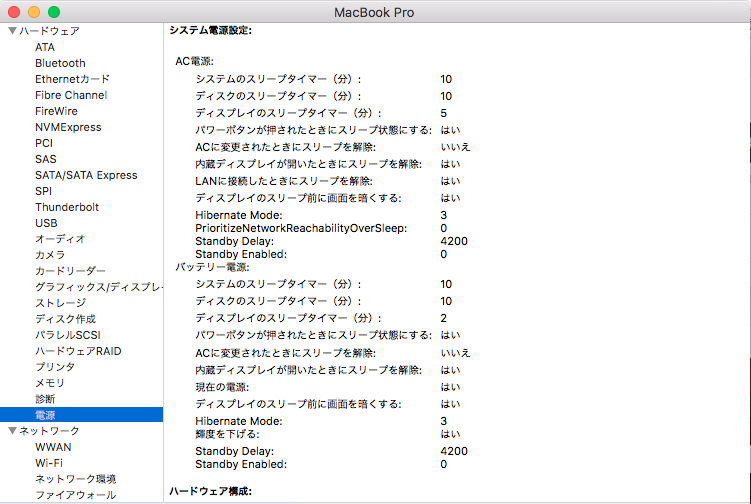Select ファイアウォール in the sidebar
Image resolution: width=751 pixels, height=504 pixels.
(76, 495)
